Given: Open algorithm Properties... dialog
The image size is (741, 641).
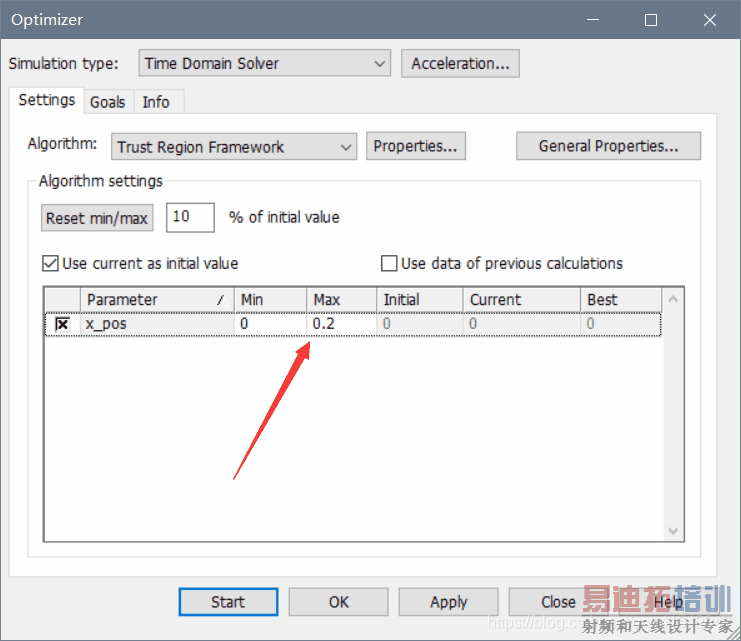Looking at the screenshot, I should [416, 146].
